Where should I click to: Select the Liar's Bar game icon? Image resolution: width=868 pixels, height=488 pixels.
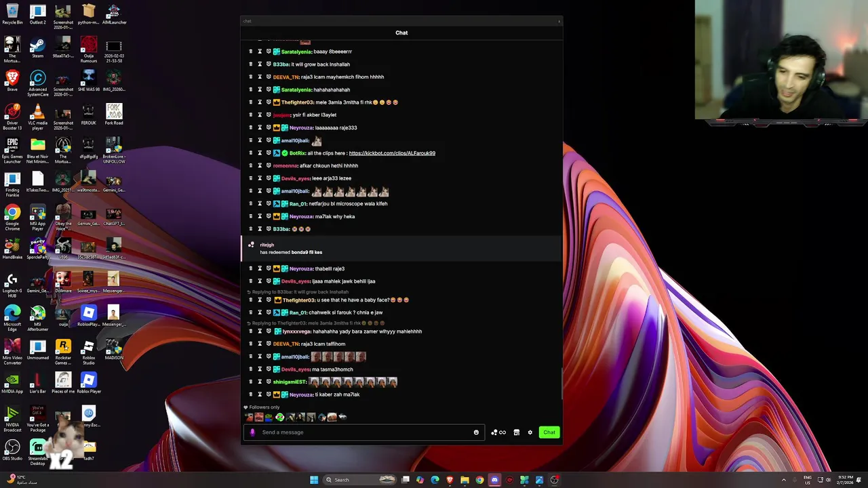[37, 383]
